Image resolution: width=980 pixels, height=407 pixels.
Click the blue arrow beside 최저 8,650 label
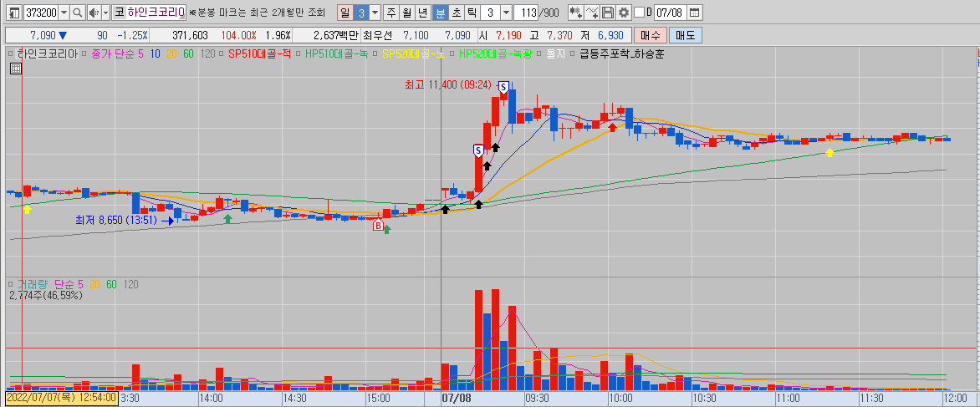click(x=167, y=221)
